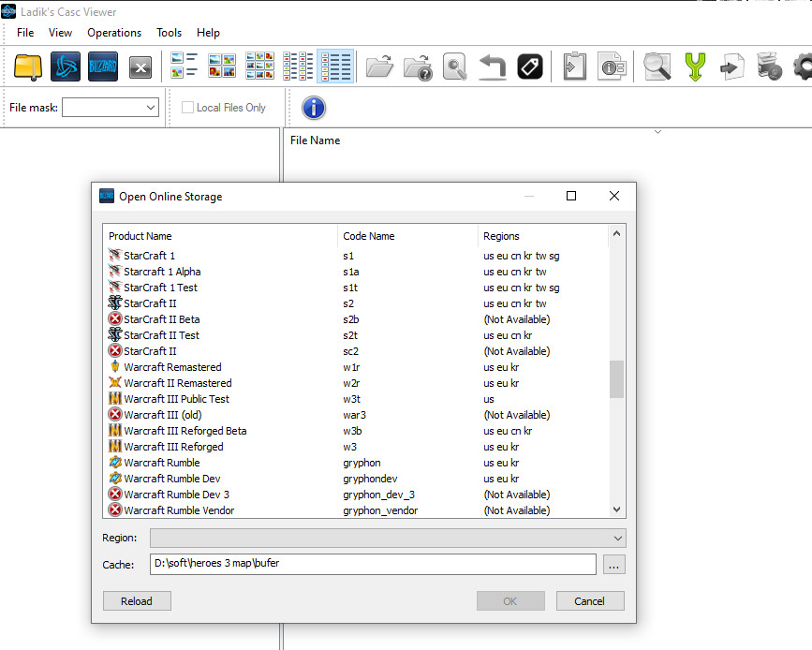The height and width of the screenshot is (650, 812).
Task: Select the Warcraft III (old) row
Action: click(357, 415)
